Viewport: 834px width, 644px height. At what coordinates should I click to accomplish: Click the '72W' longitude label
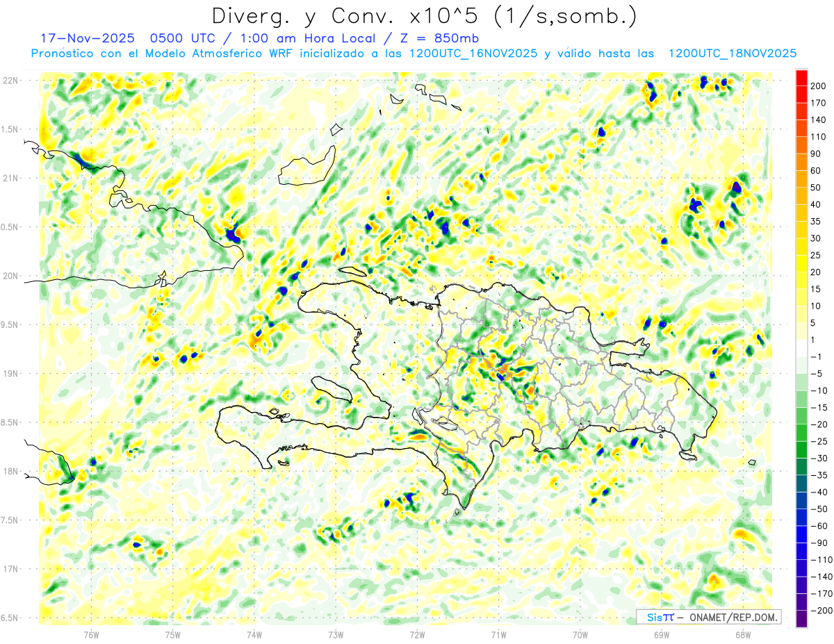click(417, 635)
